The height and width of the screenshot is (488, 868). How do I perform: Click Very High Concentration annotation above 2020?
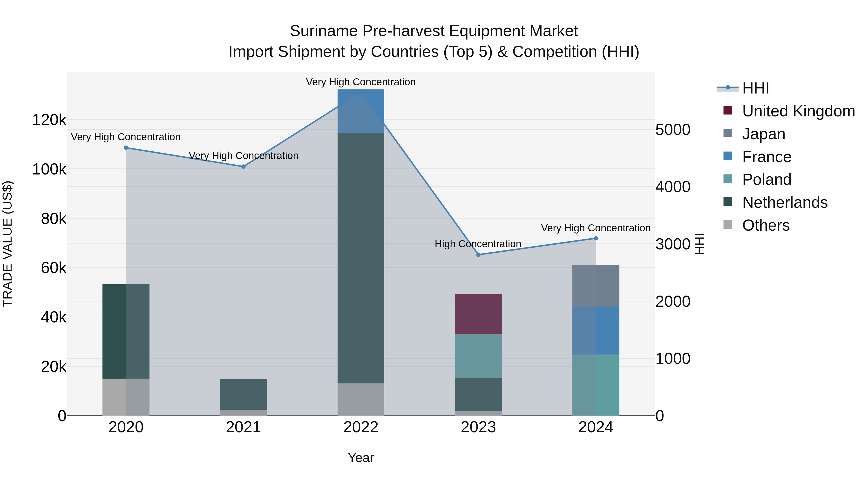126,137
